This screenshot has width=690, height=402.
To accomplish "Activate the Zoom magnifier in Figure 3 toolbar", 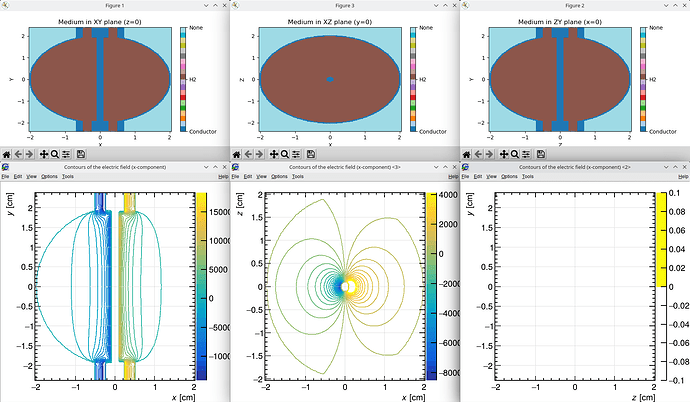I will pyautogui.click(x=285, y=154).
